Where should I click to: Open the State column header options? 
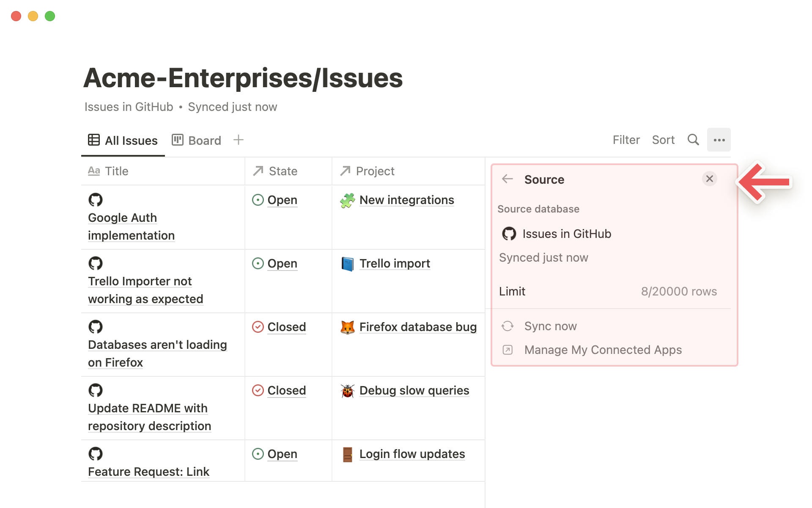(x=283, y=171)
